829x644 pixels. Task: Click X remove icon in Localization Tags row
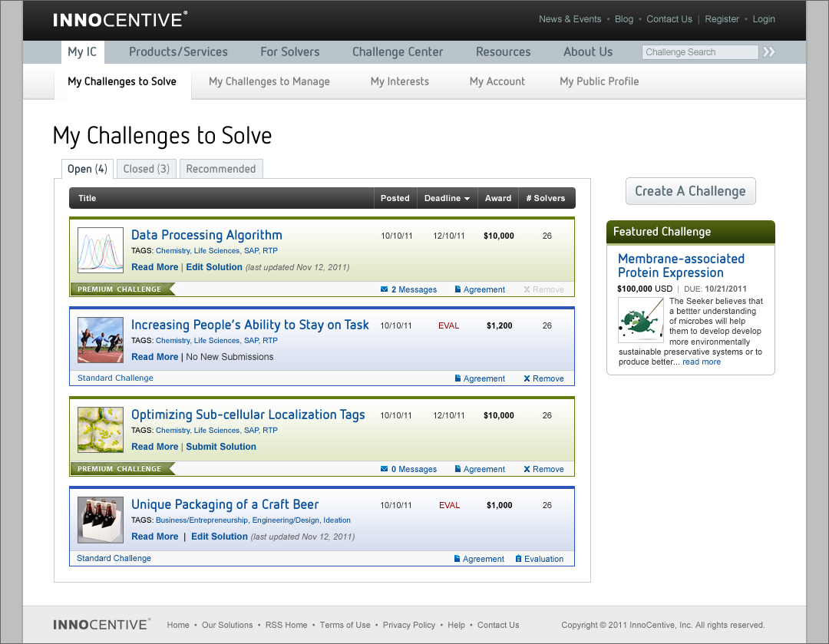click(527, 469)
